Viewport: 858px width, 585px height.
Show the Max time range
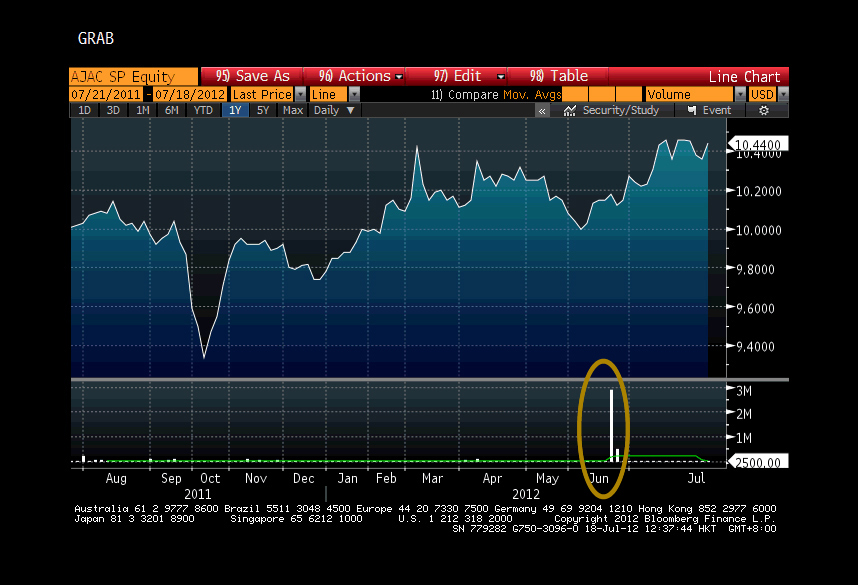[293, 111]
